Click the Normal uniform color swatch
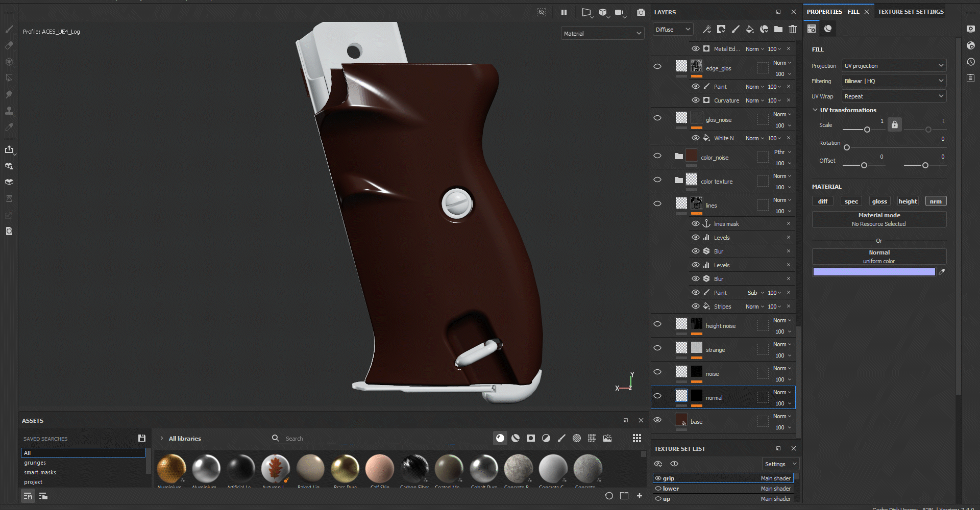Image resolution: width=980 pixels, height=510 pixels. (874, 272)
